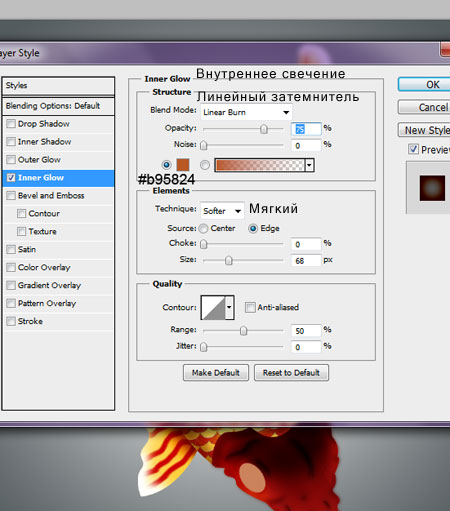This screenshot has height=511, width=450.
Task: Click the Choke slider handle
Action: 203,244
